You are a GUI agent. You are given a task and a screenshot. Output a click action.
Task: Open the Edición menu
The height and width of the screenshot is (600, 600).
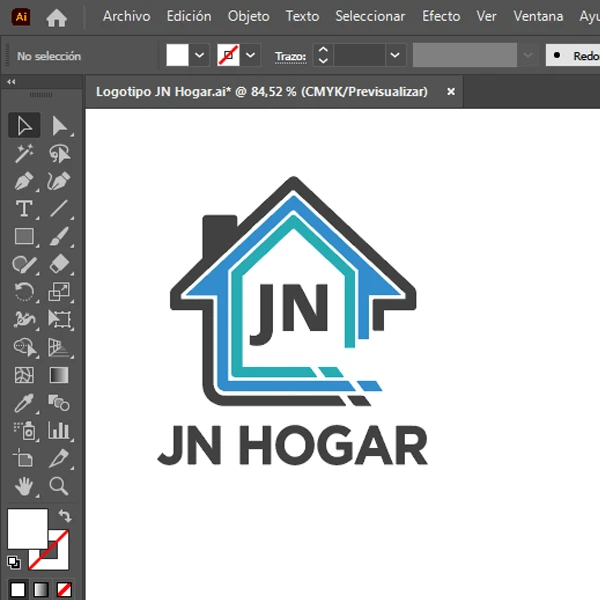pyautogui.click(x=189, y=16)
